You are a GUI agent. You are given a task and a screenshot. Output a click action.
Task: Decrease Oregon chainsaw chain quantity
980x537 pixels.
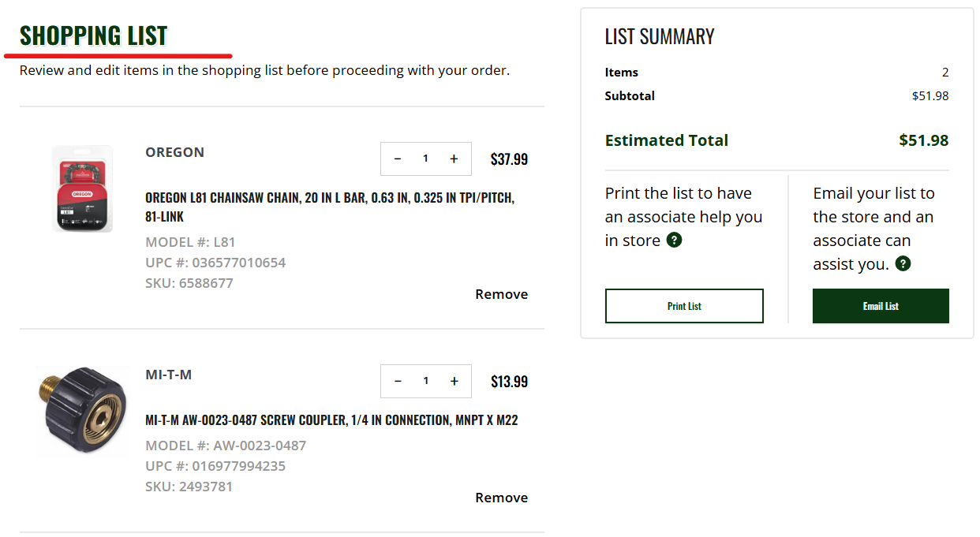398,159
